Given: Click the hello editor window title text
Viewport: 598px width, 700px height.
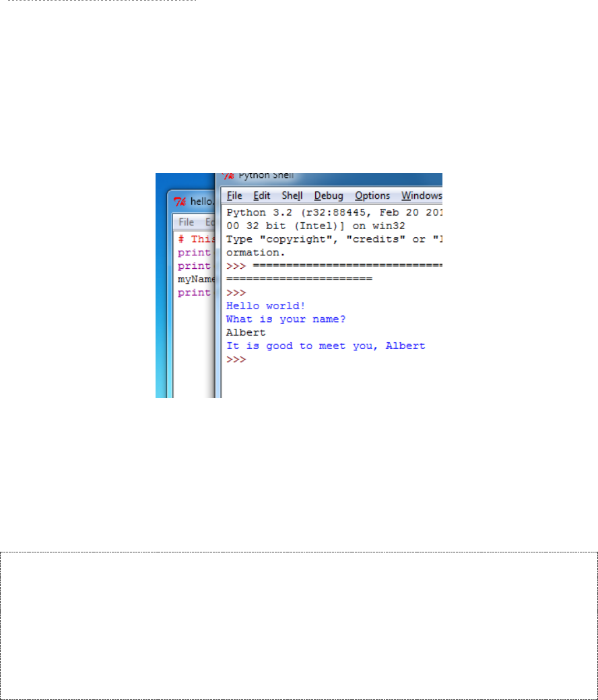Looking at the screenshot, I should click(x=202, y=201).
